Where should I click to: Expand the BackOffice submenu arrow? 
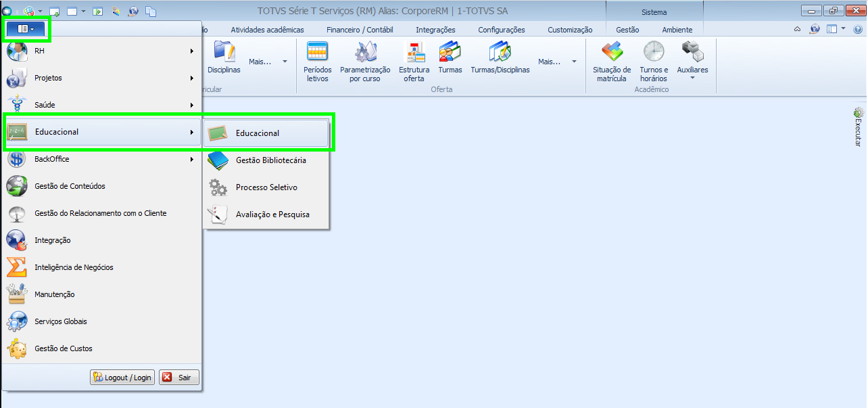192,159
